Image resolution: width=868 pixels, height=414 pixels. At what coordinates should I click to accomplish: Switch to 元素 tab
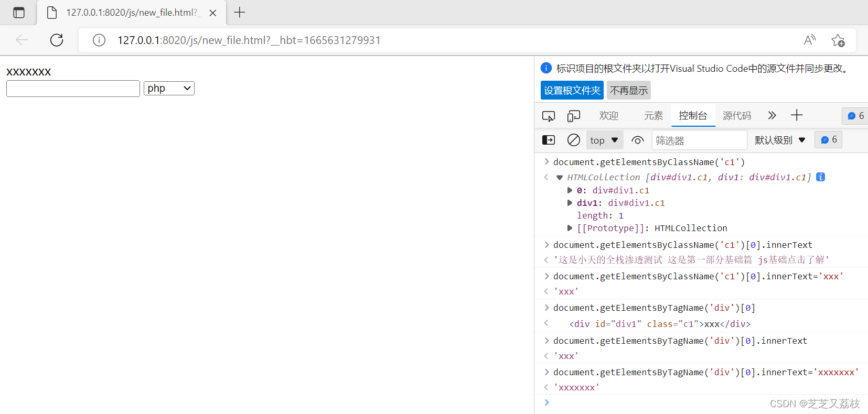pos(653,116)
